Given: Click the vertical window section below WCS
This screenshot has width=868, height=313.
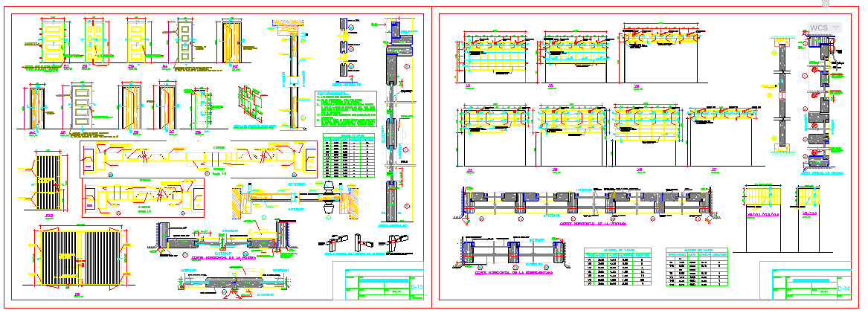Looking at the screenshot, I should pos(818,104).
